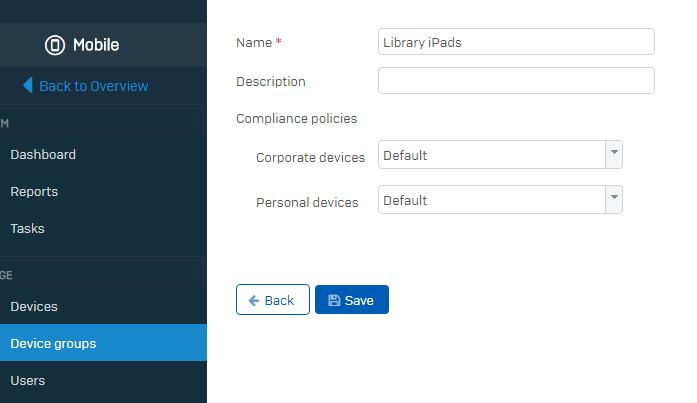Click the Mobile header title
The width and height of the screenshot is (697, 403).
(96, 45)
